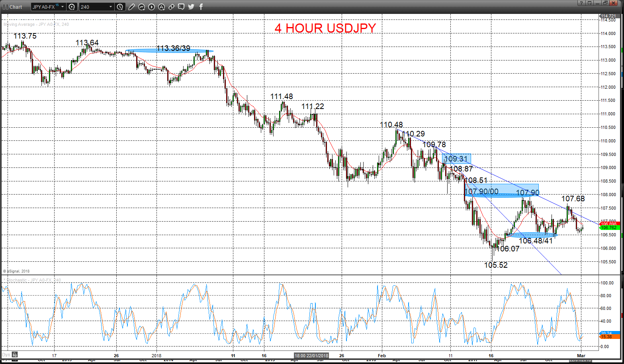Click the bar replay play icon
This screenshot has width=624, height=364.
tap(151, 7)
